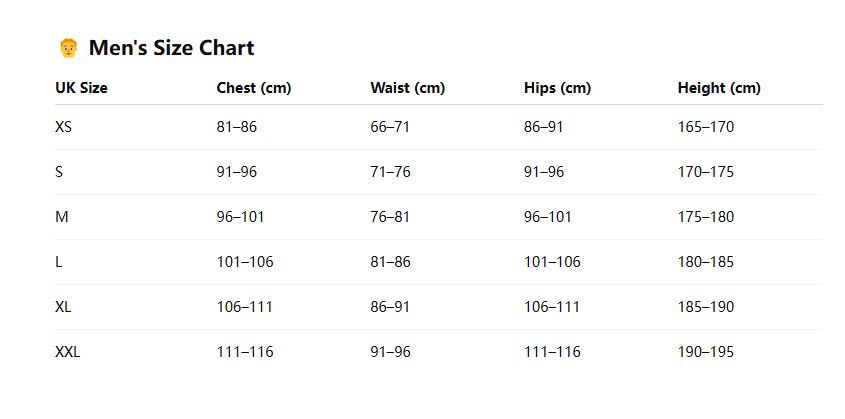Click hips value 101–106 for L
The height and width of the screenshot is (419, 845).
click(552, 262)
